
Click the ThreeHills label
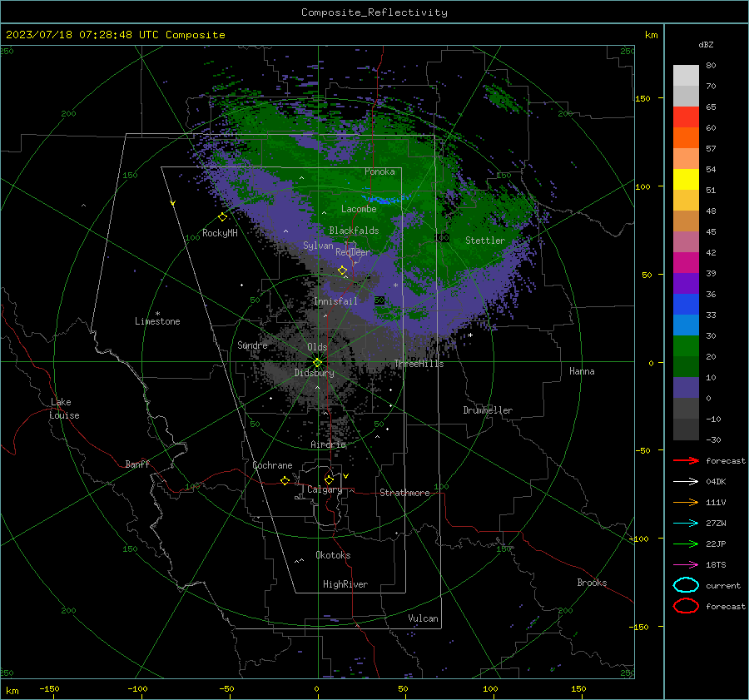(x=419, y=364)
